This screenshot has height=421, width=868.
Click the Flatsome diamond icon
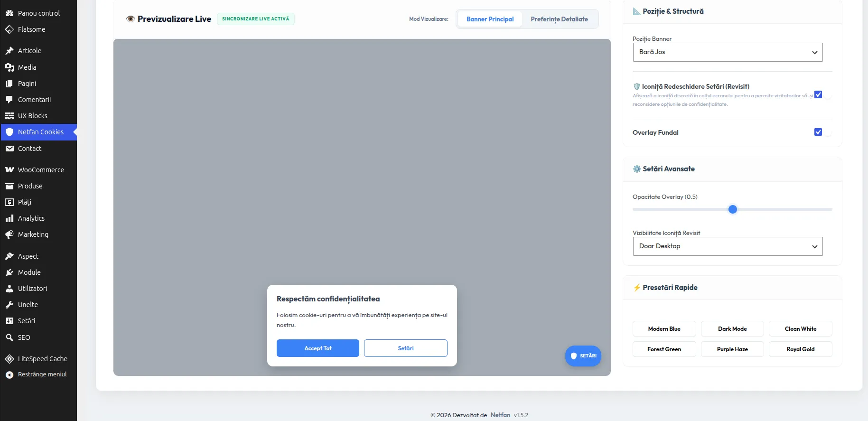pyautogui.click(x=9, y=29)
